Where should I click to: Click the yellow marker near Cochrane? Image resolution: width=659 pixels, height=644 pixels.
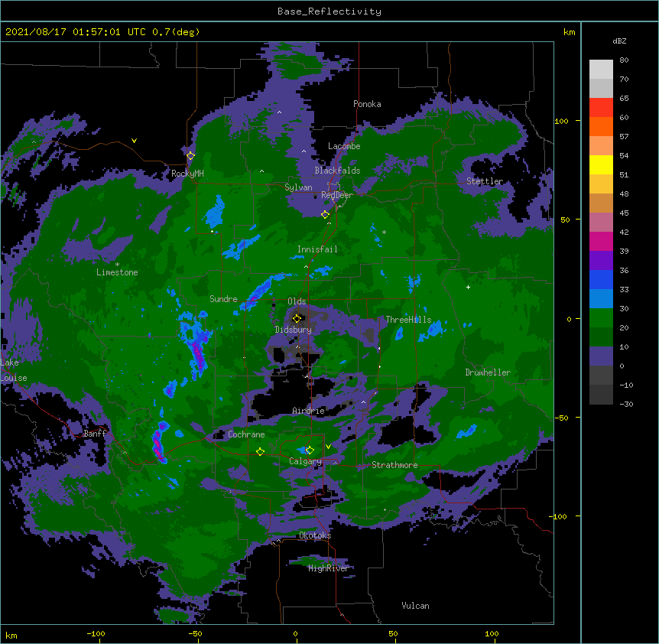260,451
